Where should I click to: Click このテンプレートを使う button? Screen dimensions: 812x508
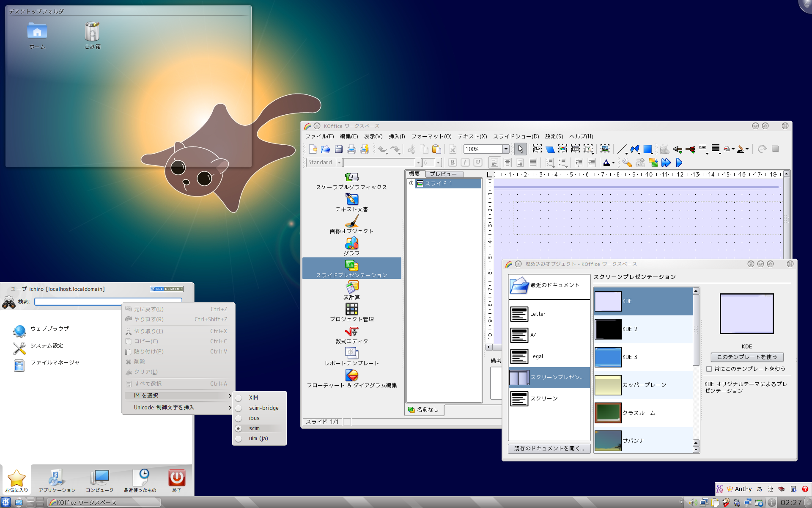(x=747, y=357)
